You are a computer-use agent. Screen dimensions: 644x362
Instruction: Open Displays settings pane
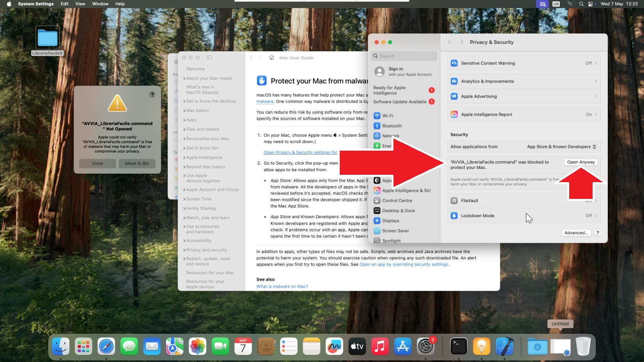pyautogui.click(x=390, y=221)
